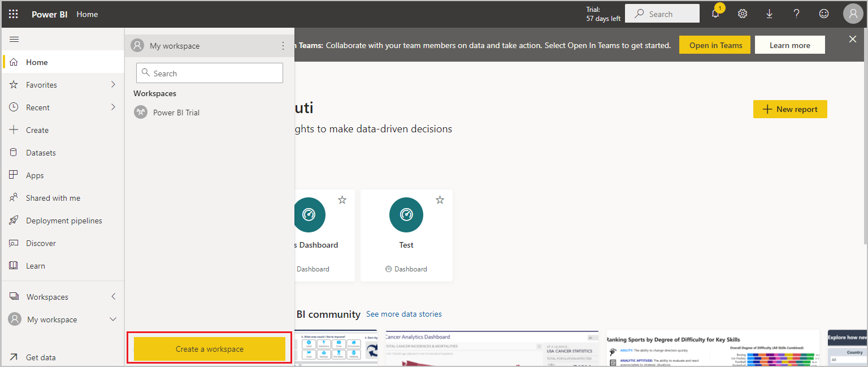Click the Workspaces heading in flyout
Image resolution: width=868 pixels, height=367 pixels.
[155, 93]
